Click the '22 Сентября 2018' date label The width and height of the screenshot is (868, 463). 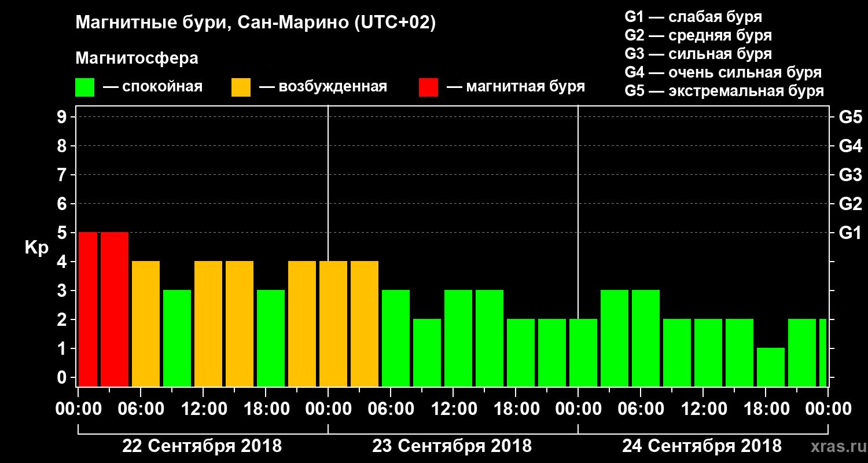click(202, 446)
